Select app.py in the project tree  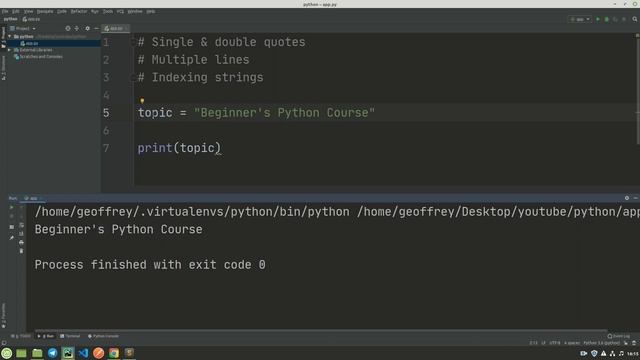[29, 43]
